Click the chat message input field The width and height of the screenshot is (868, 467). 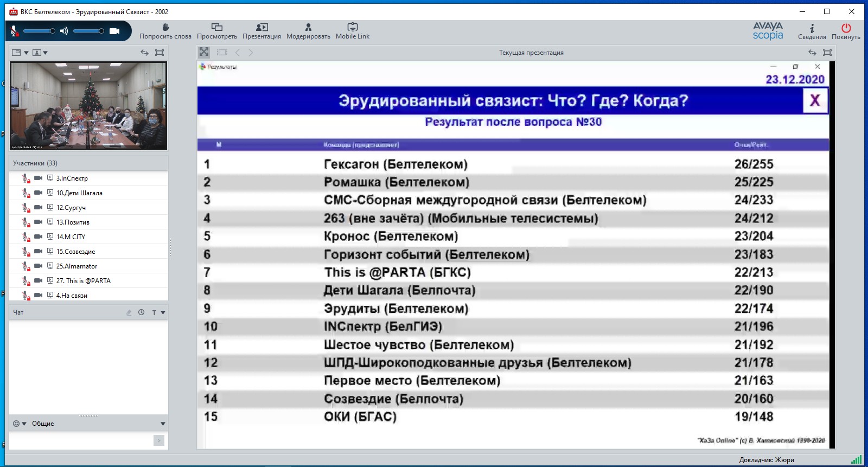point(81,440)
